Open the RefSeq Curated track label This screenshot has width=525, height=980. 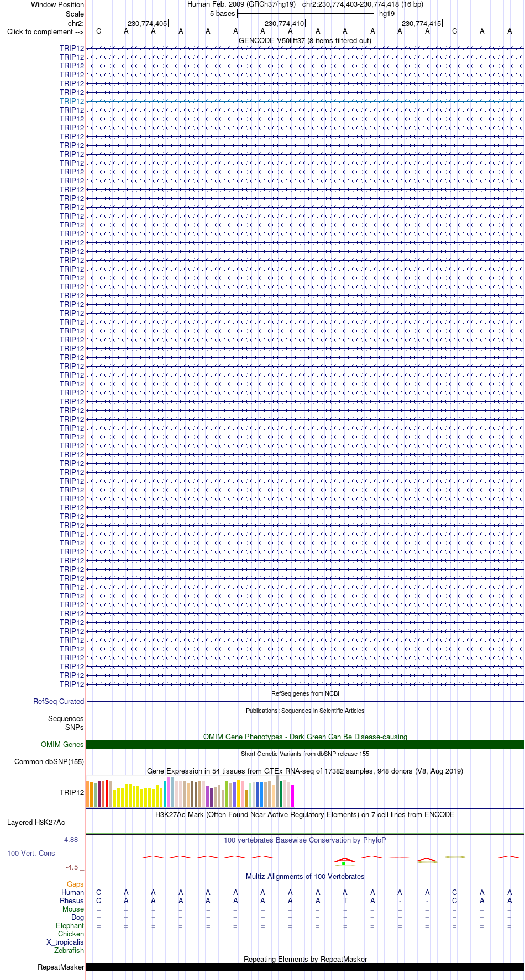(x=59, y=701)
